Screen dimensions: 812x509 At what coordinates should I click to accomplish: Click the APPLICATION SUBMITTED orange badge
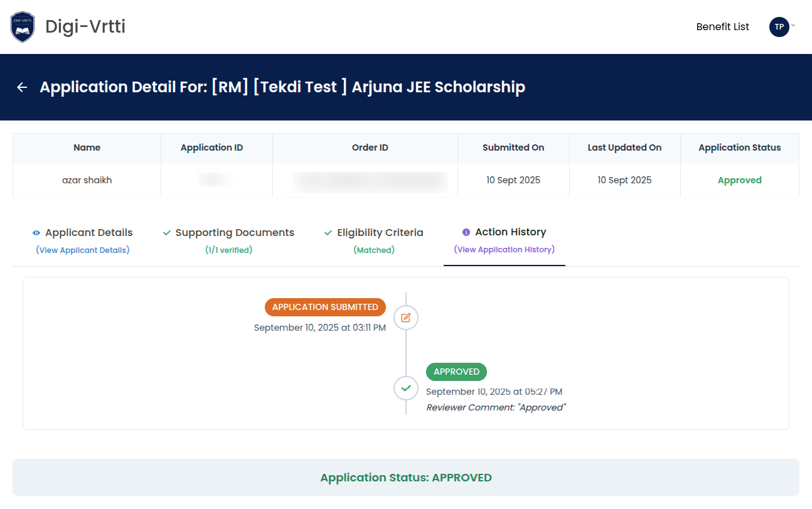point(325,307)
